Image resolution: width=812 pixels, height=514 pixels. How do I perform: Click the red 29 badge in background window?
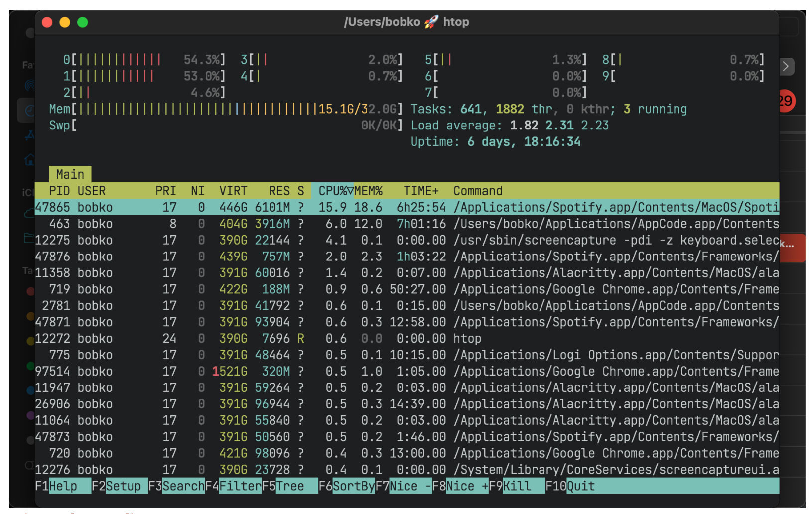pos(787,101)
